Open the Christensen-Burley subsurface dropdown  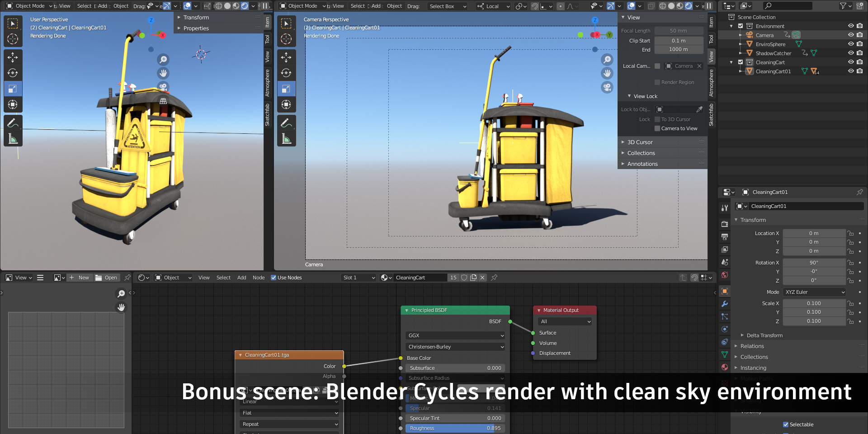pos(455,347)
